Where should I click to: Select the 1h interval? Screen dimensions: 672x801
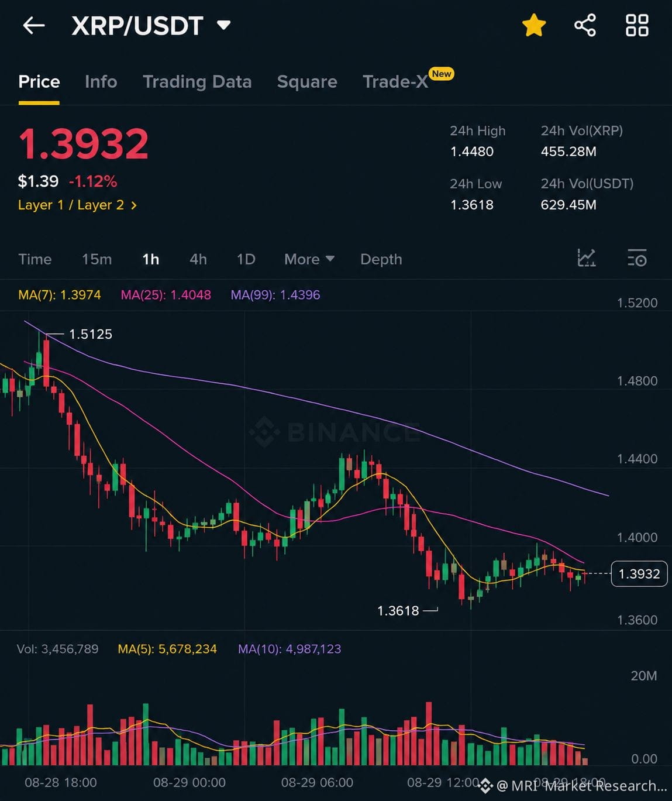point(151,259)
